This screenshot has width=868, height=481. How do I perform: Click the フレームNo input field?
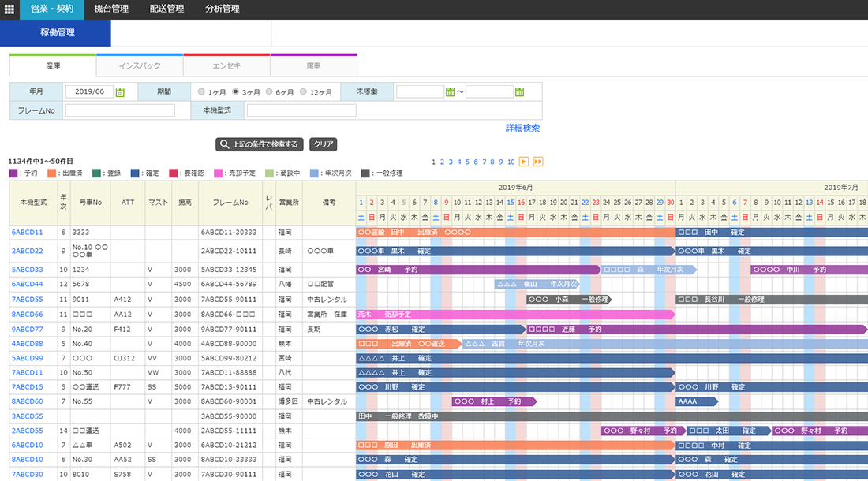tap(120, 110)
